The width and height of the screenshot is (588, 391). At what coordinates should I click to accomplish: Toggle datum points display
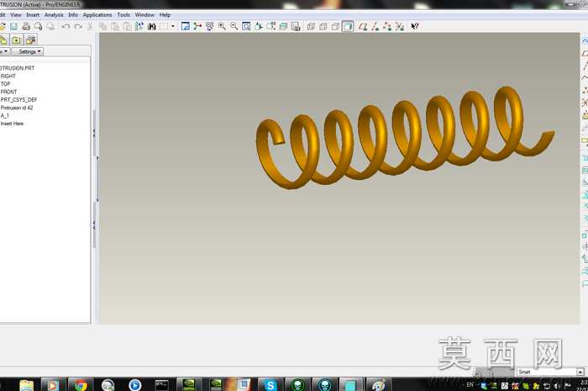click(387, 26)
